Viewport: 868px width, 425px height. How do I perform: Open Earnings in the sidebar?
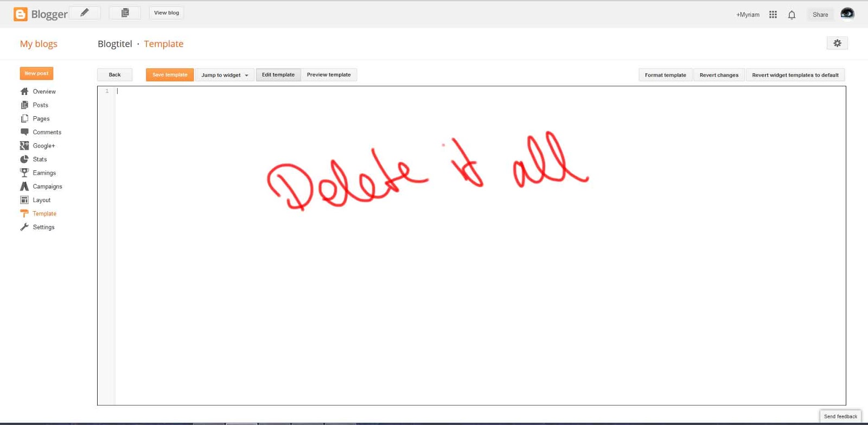(44, 173)
